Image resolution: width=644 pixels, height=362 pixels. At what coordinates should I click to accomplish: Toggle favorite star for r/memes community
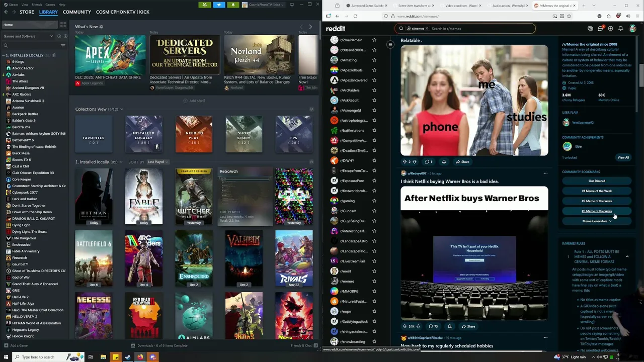point(374,281)
